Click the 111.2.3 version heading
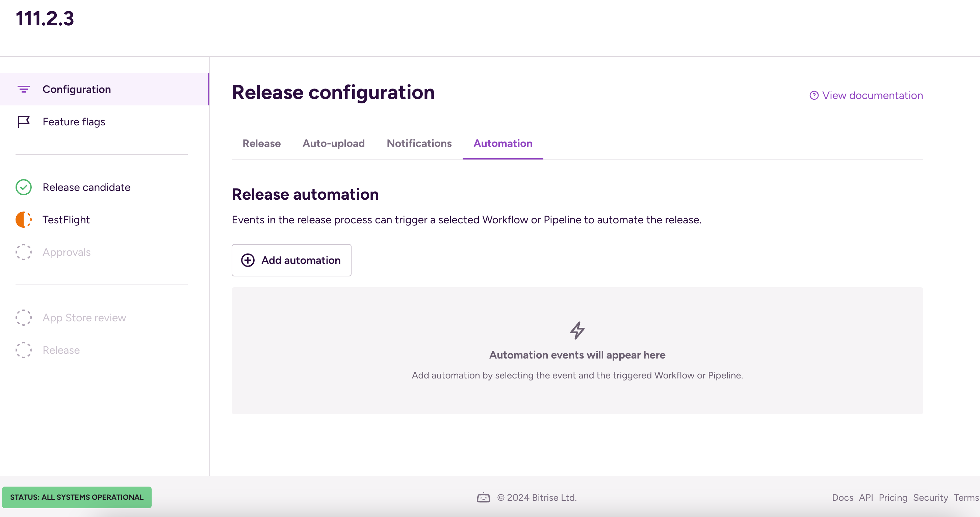Image resolution: width=980 pixels, height=517 pixels. coord(45,18)
